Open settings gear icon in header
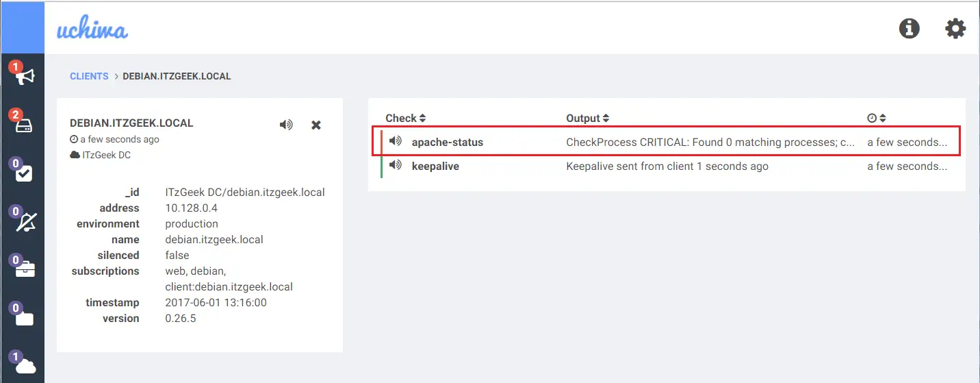The width and height of the screenshot is (980, 383). coord(955,28)
